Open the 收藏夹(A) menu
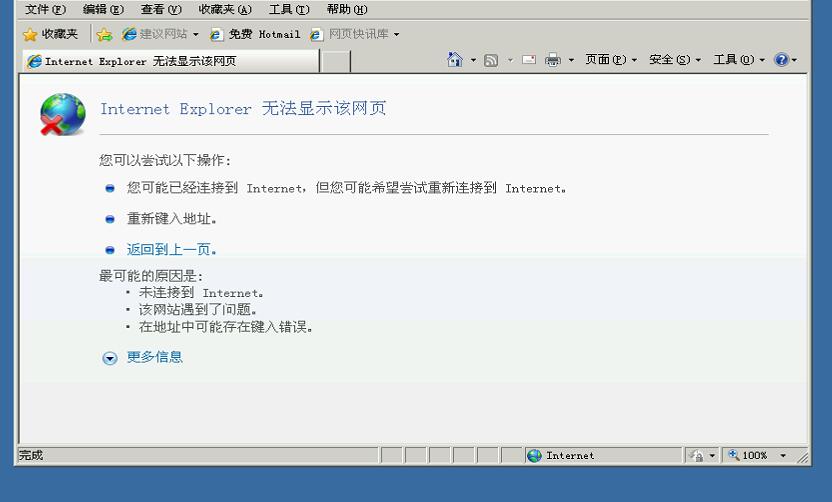 pyautogui.click(x=224, y=9)
